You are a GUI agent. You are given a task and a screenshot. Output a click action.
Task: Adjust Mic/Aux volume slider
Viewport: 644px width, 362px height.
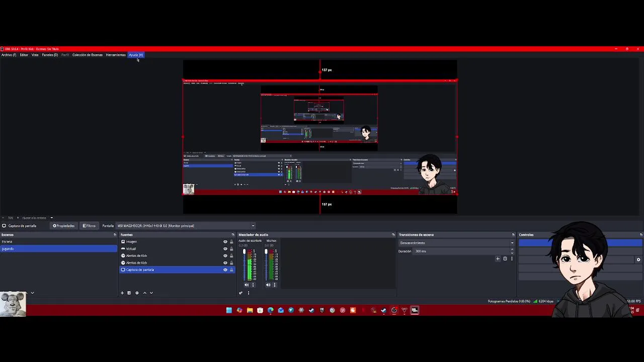point(266,264)
